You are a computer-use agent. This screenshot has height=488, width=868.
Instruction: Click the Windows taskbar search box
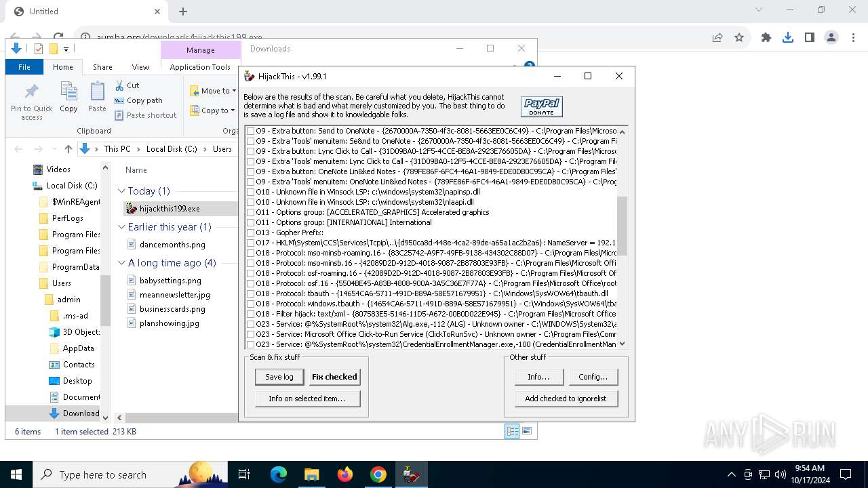[130, 474]
